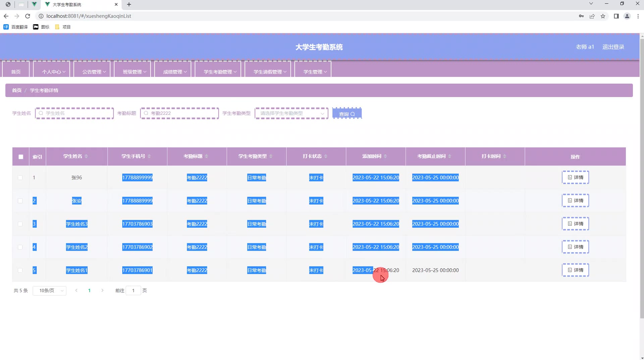Click the share page icon in address bar

592,16
